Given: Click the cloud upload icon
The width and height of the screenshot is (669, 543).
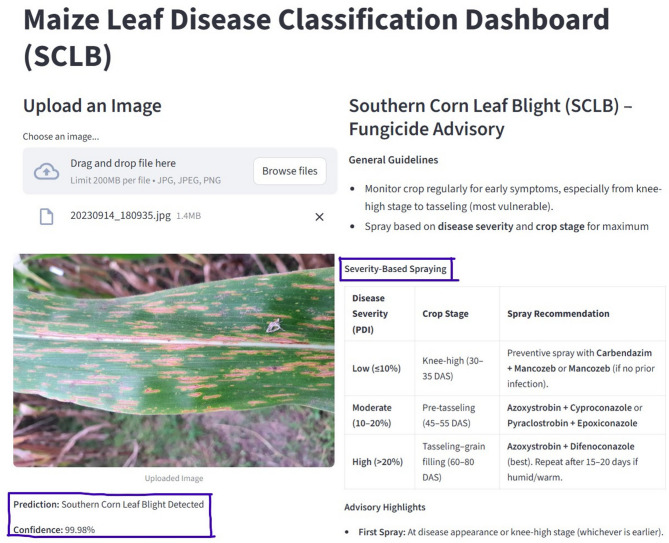Looking at the screenshot, I should [x=47, y=171].
